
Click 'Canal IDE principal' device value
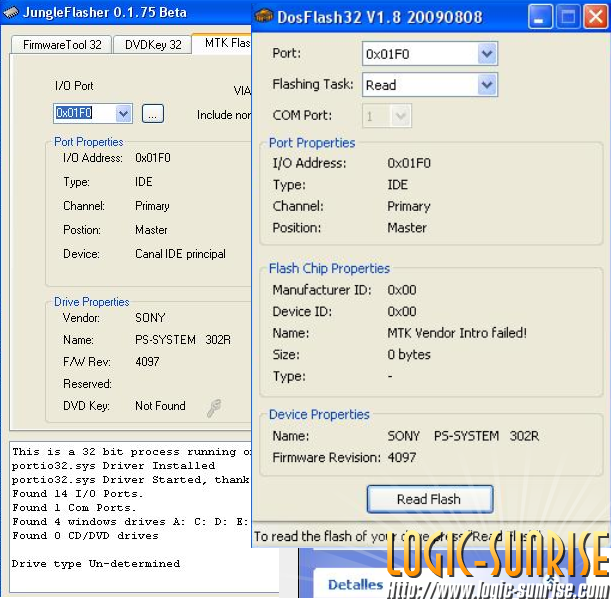tap(180, 254)
